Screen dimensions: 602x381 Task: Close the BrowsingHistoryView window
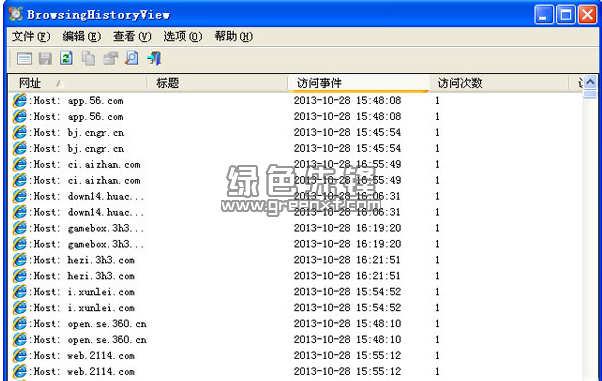pos(587,15)
